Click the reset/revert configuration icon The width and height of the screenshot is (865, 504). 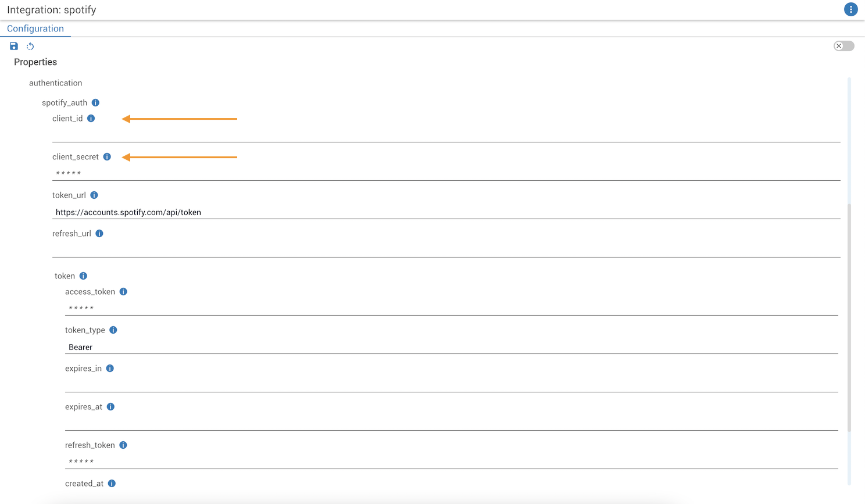[x=30, y=47]
